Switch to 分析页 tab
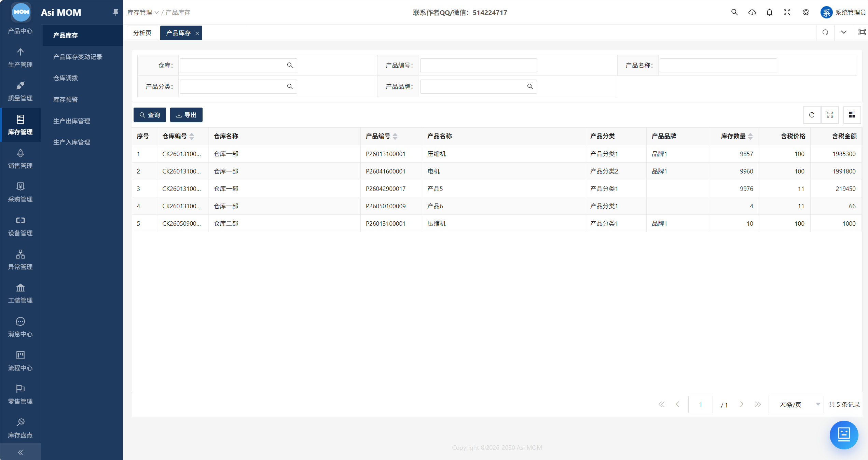 tap(142, 33)
